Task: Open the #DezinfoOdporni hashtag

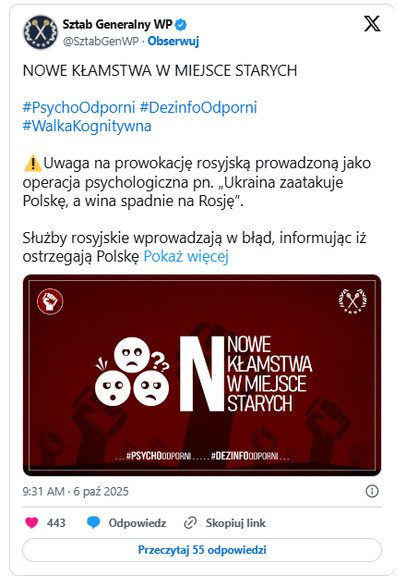Action: 198,107
